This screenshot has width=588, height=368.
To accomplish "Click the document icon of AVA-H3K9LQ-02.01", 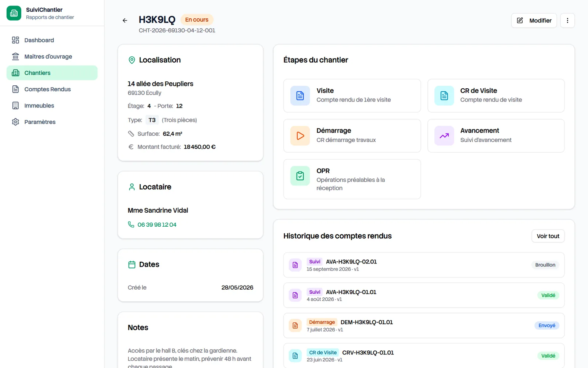I will click(295, 265).
